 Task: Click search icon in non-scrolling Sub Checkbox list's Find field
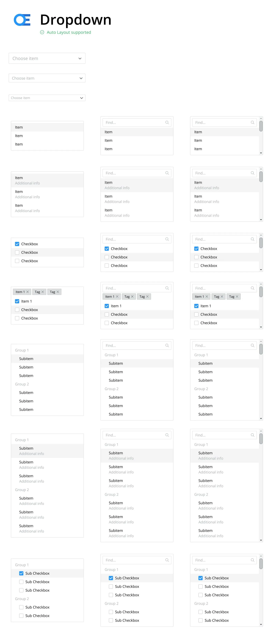(x=167, y=560)
